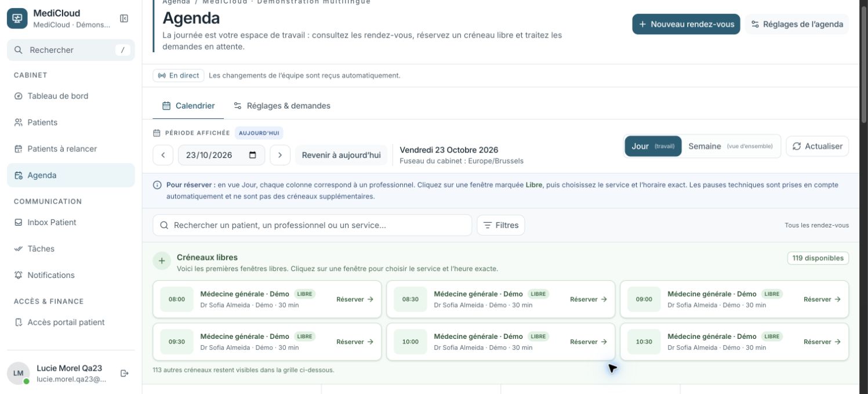Screen dimensions: 868x394
Task: Open the date picker calendar icon
Action: click(252, 155)
